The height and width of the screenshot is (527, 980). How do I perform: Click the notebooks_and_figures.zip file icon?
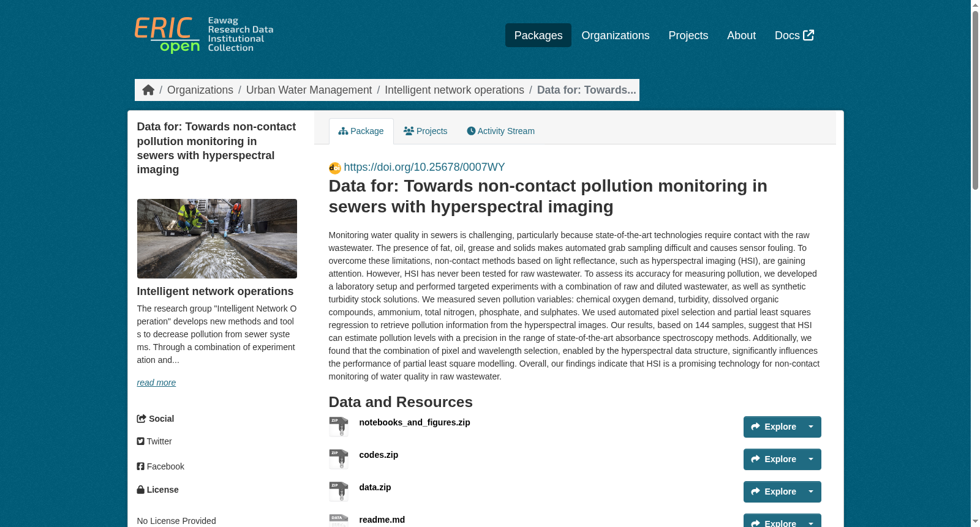[x=339, y=427]
